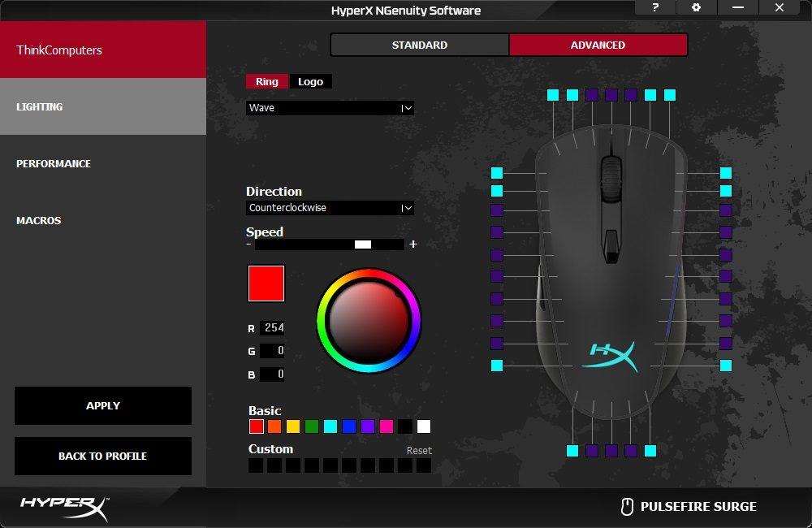The width and height of the screenshot is (812, 528).
Task: Select the rightmost top ring LED
Action: point(670,95)
